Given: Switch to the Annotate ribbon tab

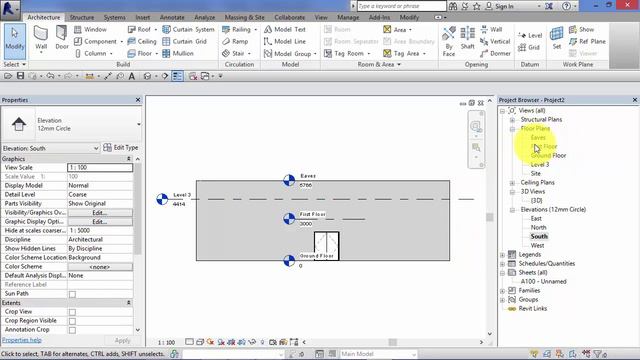Looking at the screenshot, I should 172,18.
